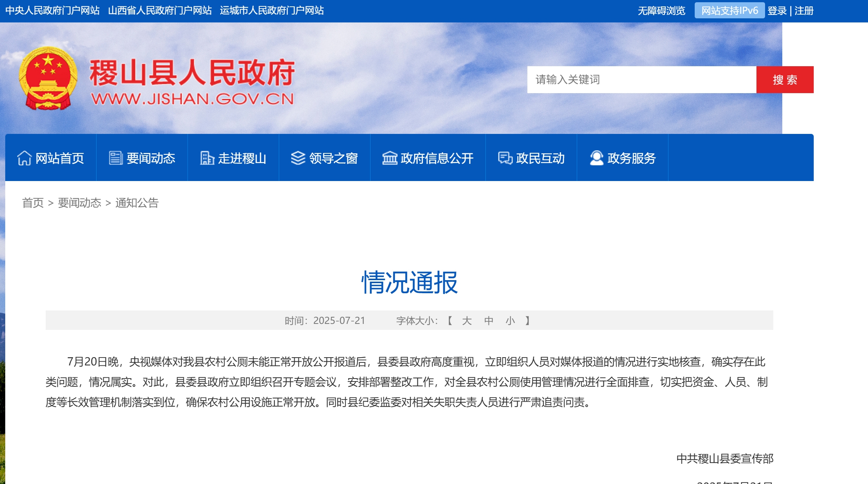Click the government hall icon beside 政府信息公开
The image size is (868, 484).
(x=390, y=158)
